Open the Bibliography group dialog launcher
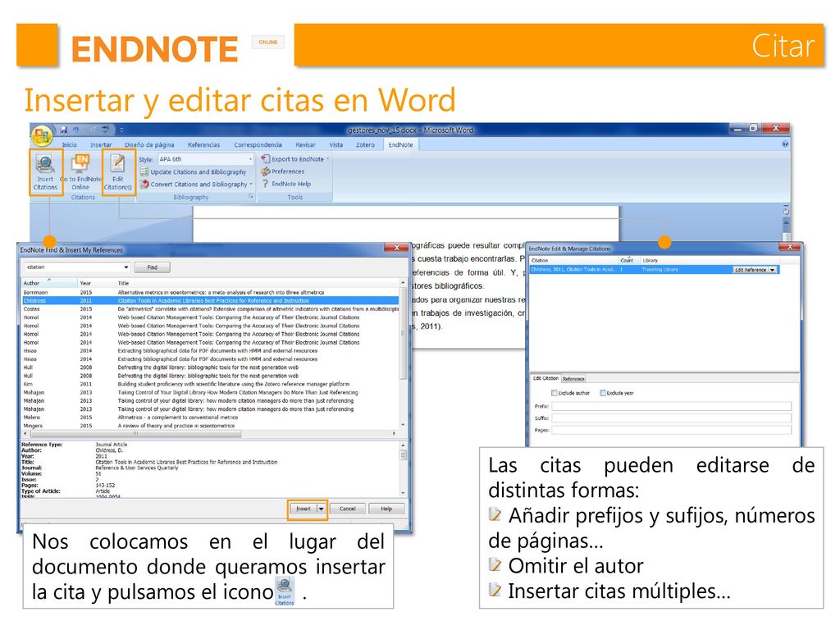The height and width of the screenshot is (630, 840). [250, 197]
